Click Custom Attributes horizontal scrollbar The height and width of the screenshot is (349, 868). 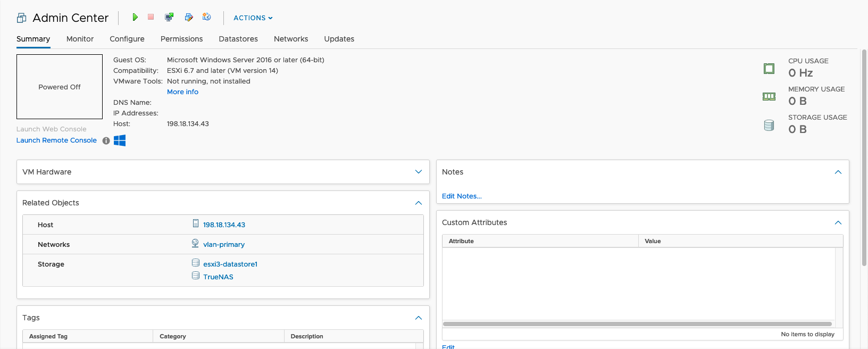[637, 324]
